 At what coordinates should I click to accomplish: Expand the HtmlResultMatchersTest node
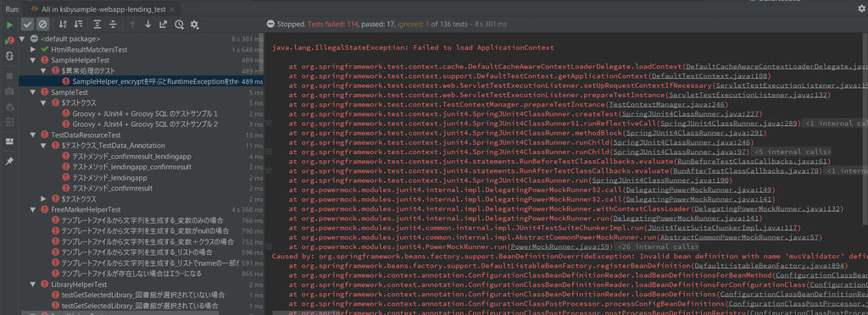(x=33, y=49)
